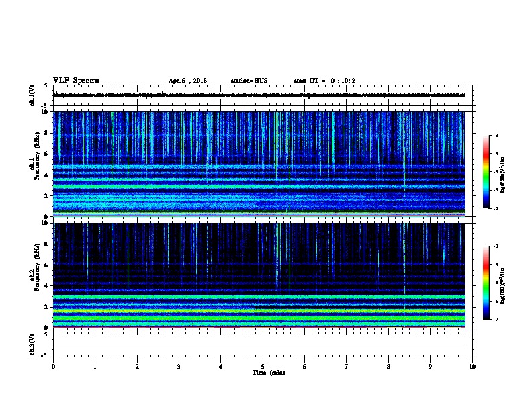Click time axis tick label "1"
The image size is (532, 411).
(95, 367)
